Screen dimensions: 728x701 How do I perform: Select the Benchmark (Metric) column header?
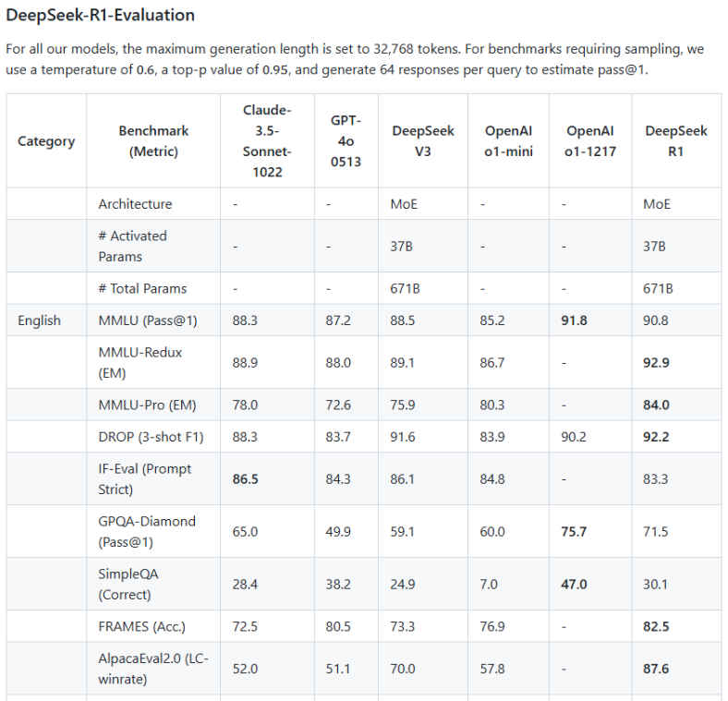(148, 141)
